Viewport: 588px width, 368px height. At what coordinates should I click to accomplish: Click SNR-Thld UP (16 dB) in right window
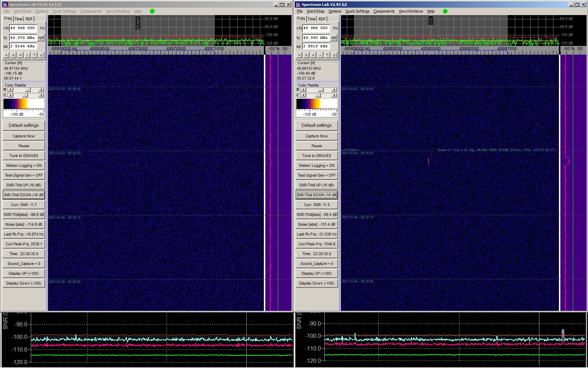coord(317,185)
